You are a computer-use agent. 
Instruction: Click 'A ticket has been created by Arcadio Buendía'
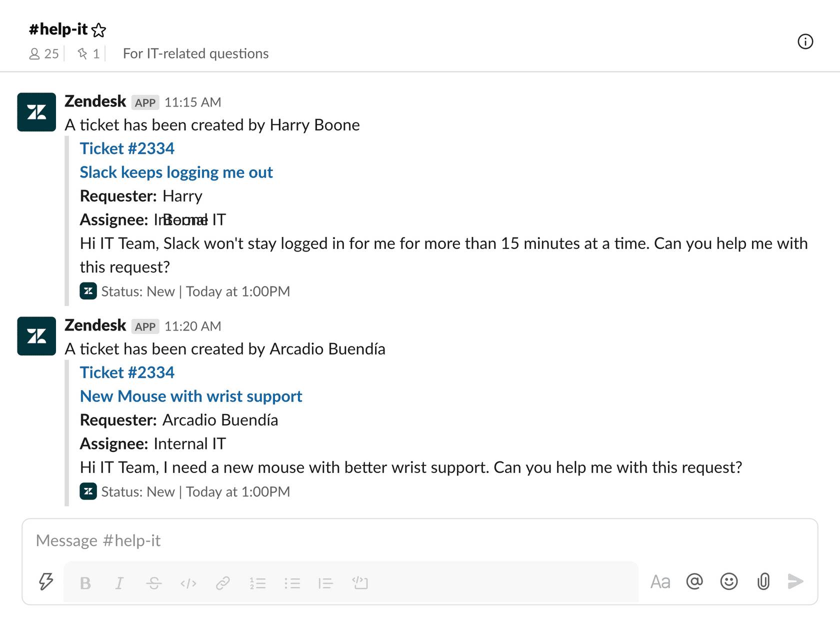coord(225,349)
